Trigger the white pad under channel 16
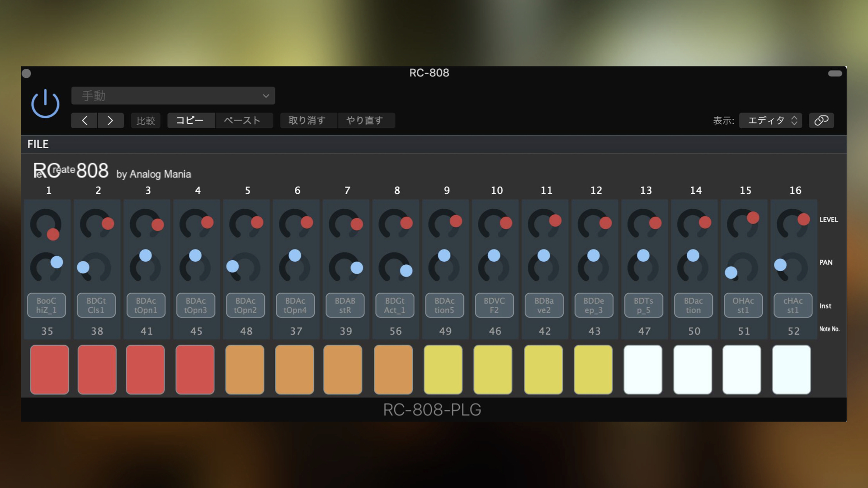 [x=791, y=369]
